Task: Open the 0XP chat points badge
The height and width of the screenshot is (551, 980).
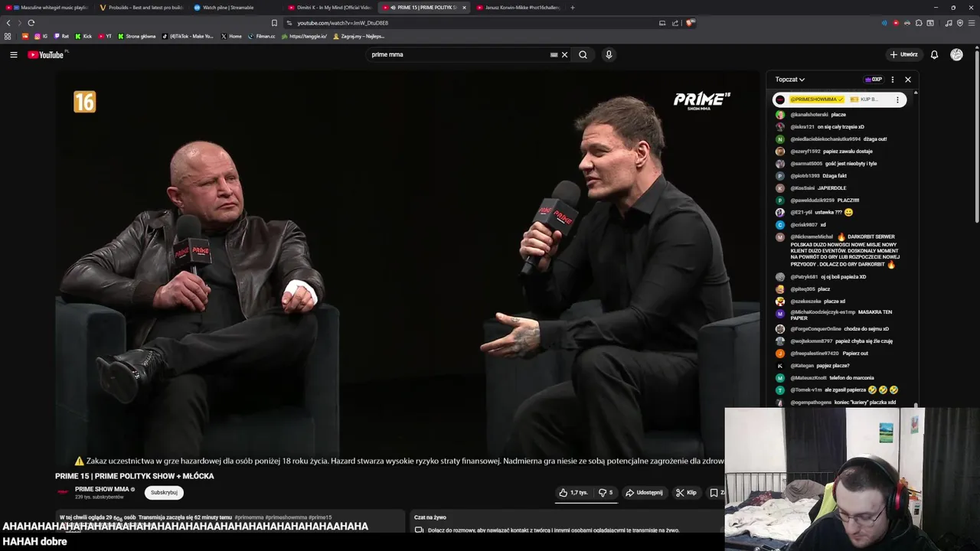Action: pyautogui.click(x=874, y=80)
